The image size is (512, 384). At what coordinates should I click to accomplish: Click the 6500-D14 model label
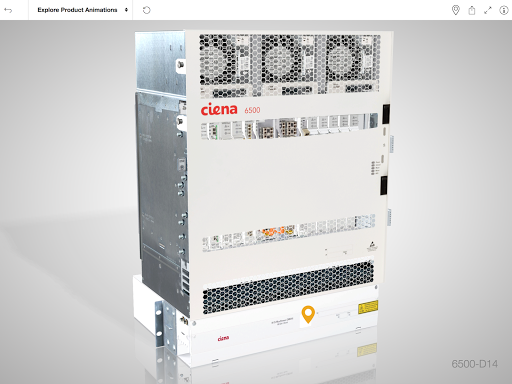pos(475,364)
